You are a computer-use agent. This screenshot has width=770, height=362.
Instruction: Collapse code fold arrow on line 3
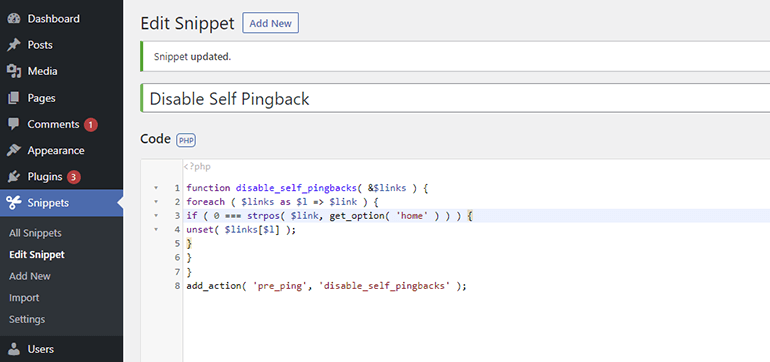point(156,216)
